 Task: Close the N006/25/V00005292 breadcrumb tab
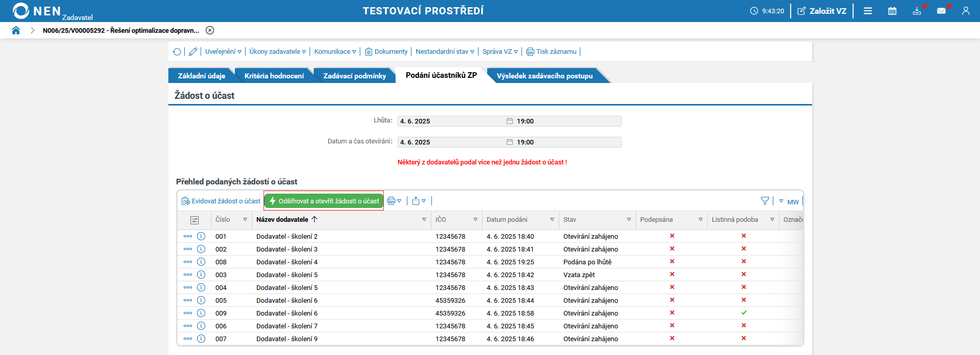point(210,30)
